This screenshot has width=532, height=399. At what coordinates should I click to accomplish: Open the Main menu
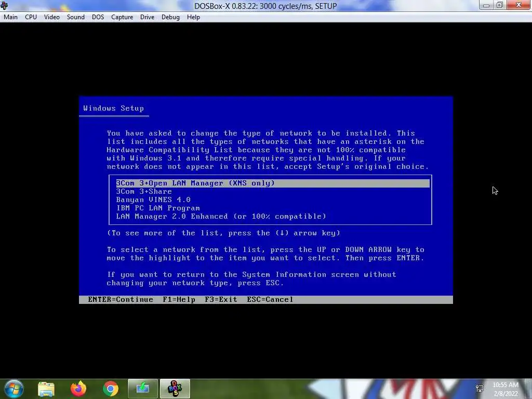[10, 17]
